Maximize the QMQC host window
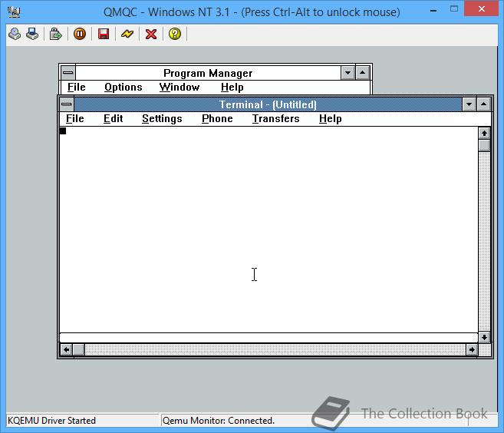This screenshot has height=433, width=504. (x=454, y=9)
